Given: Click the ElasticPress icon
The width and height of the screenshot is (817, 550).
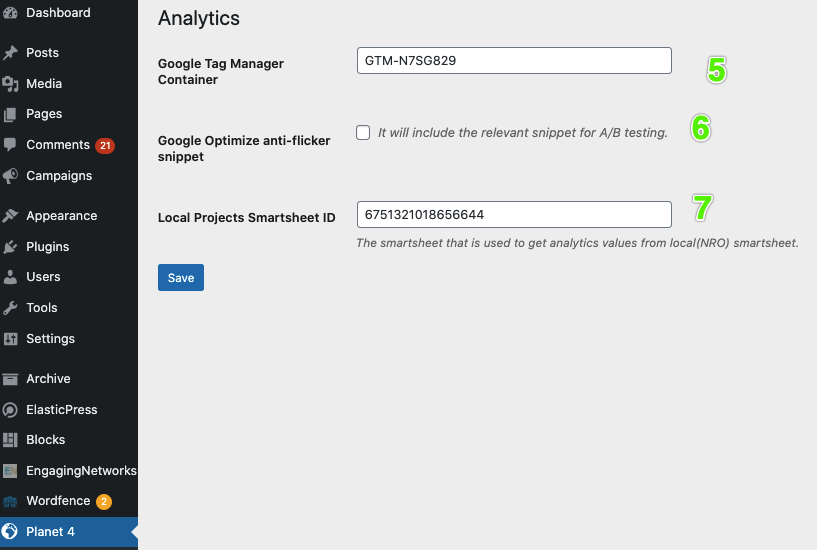Looking at the screenshot, I should coord(10,410).
